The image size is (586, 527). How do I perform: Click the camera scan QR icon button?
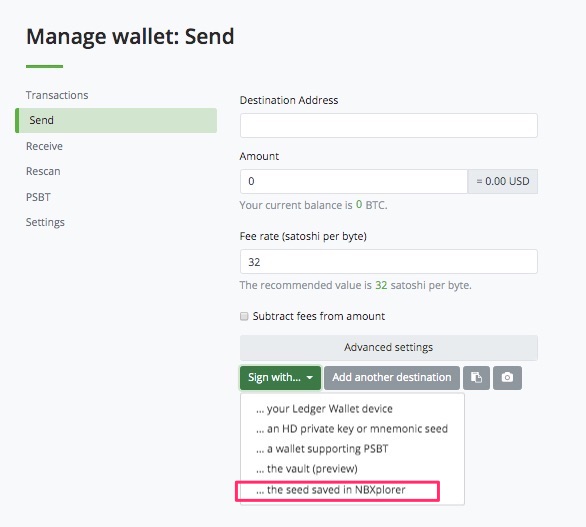pyautogui.click(x=507, y=378)
